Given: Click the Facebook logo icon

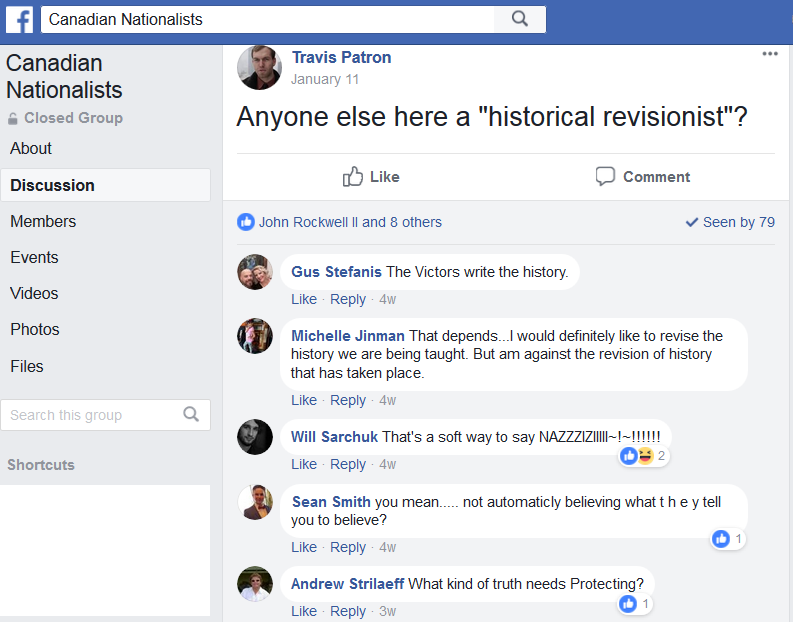Looking at the screenshot, I should [x=20, y=20].
